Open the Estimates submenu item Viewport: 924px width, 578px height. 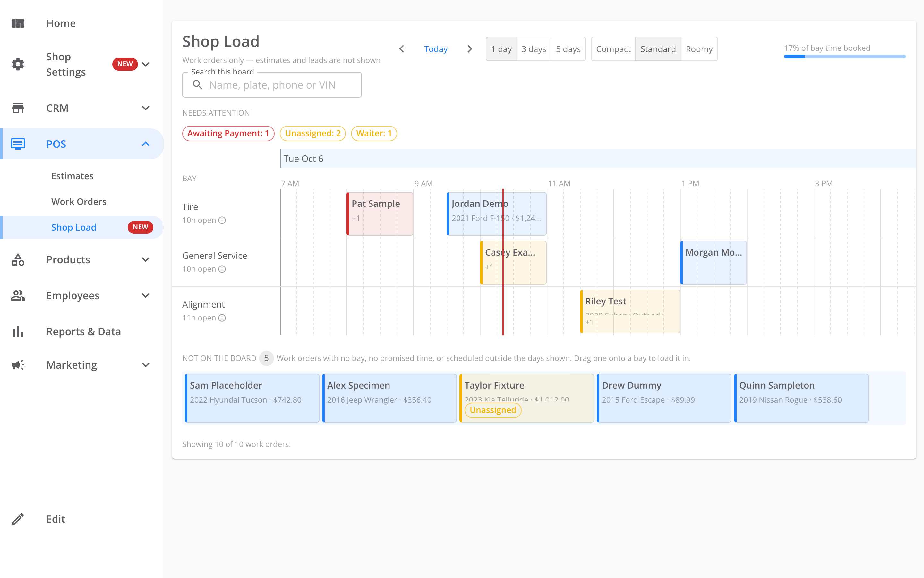tap(82, 176)
